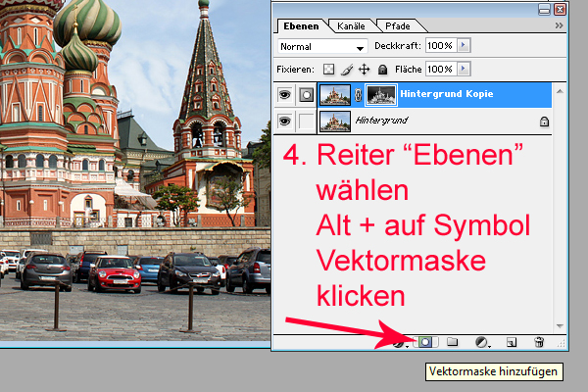Hide the Hintergrund layer
Screen dimensions: 588x392
284,122
